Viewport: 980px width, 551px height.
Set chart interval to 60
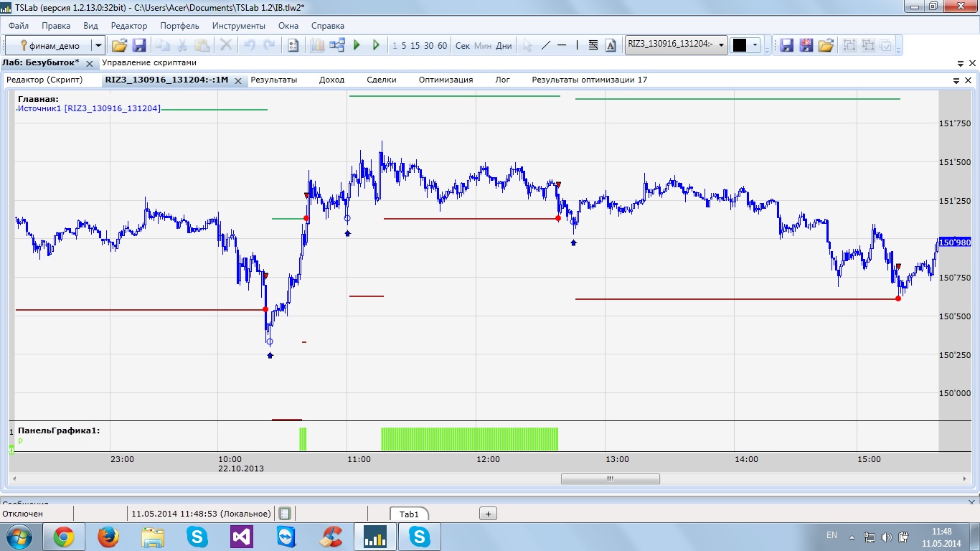(x=442, y=45)
